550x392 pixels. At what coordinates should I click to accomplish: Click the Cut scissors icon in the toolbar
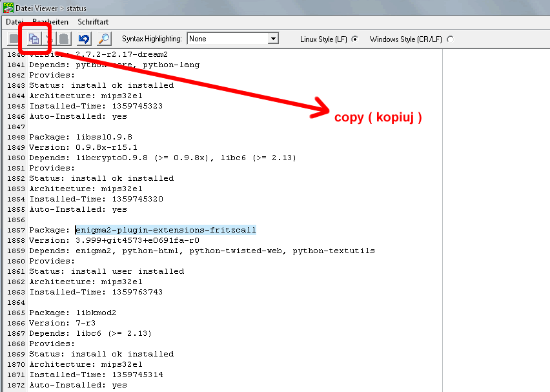point(50,39)
